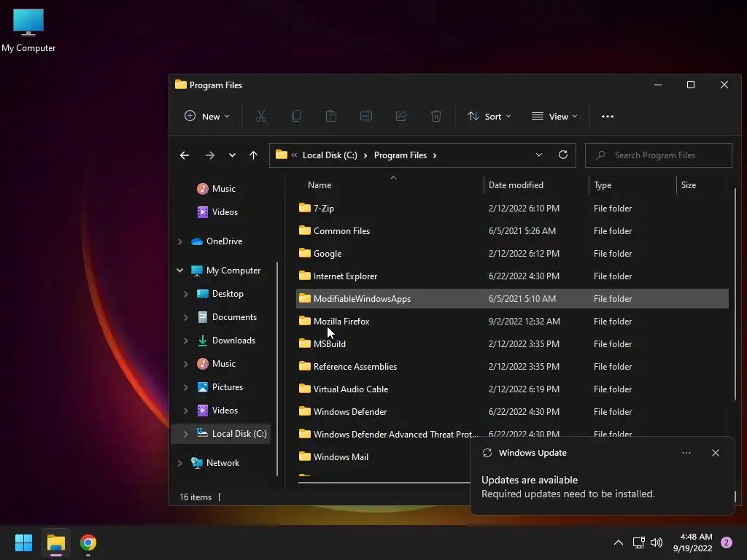Sort by the Name column header
This screenshot has width=747, height=560.
(320, 184)
